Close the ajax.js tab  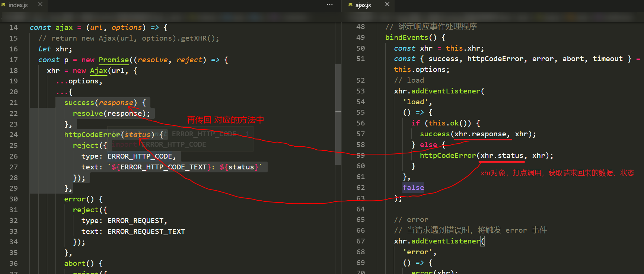(x=387, y=4)
